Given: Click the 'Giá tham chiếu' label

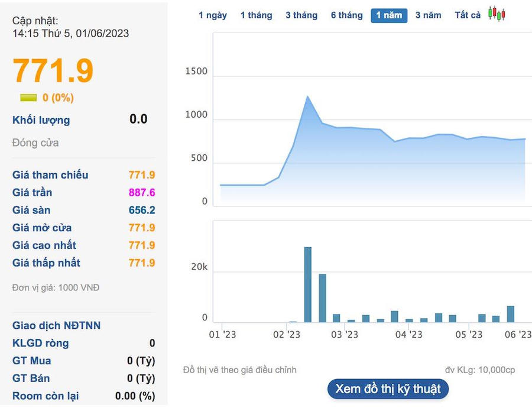Looking at the screenshot, I should tap(50, 175).
